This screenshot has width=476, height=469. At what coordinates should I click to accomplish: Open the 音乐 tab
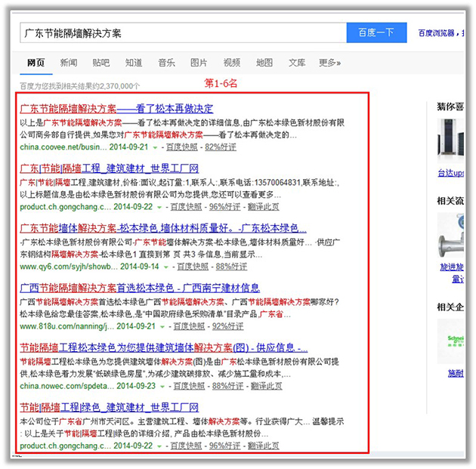coord(166,63)
